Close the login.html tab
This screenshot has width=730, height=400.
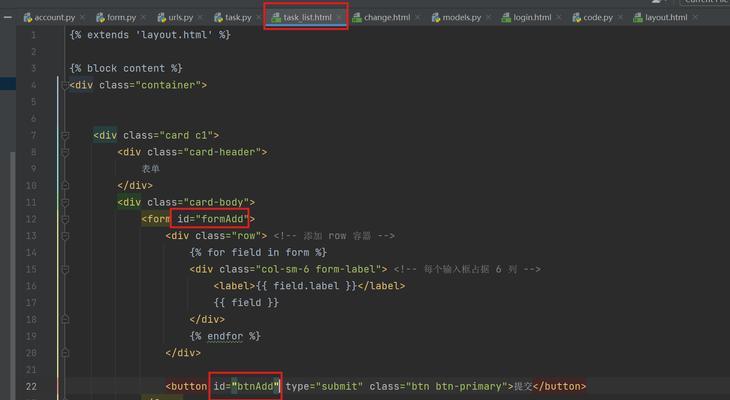point(559,17)
